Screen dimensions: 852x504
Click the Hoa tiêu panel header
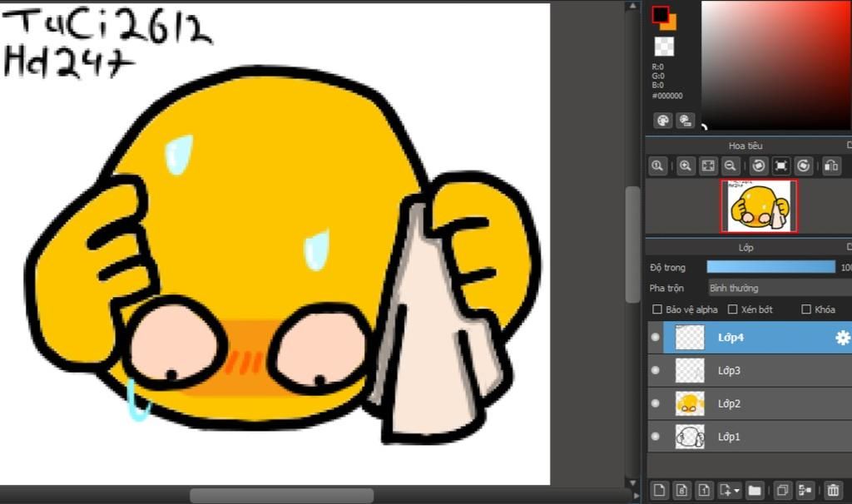point(745,146)
